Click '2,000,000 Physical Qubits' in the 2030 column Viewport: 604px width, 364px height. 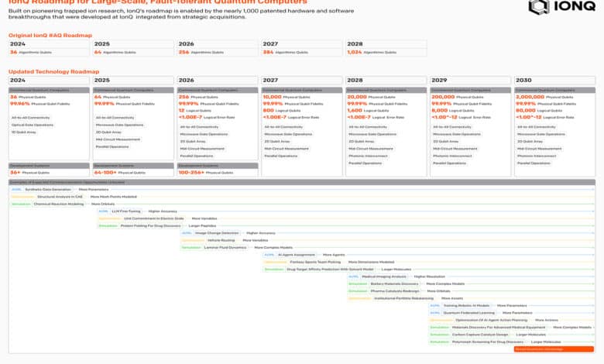[544, 97]
